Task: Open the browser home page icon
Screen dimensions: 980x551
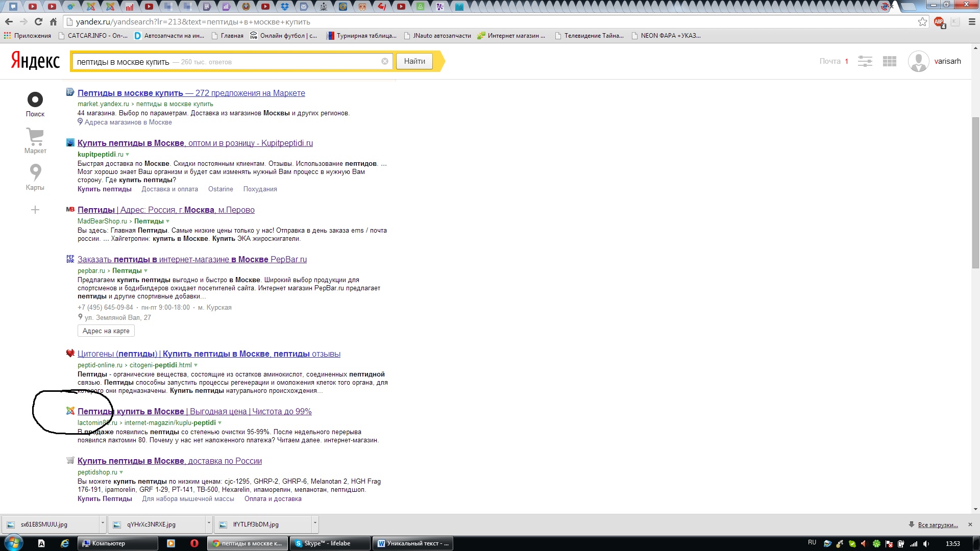Action: [x=53, y=22]
